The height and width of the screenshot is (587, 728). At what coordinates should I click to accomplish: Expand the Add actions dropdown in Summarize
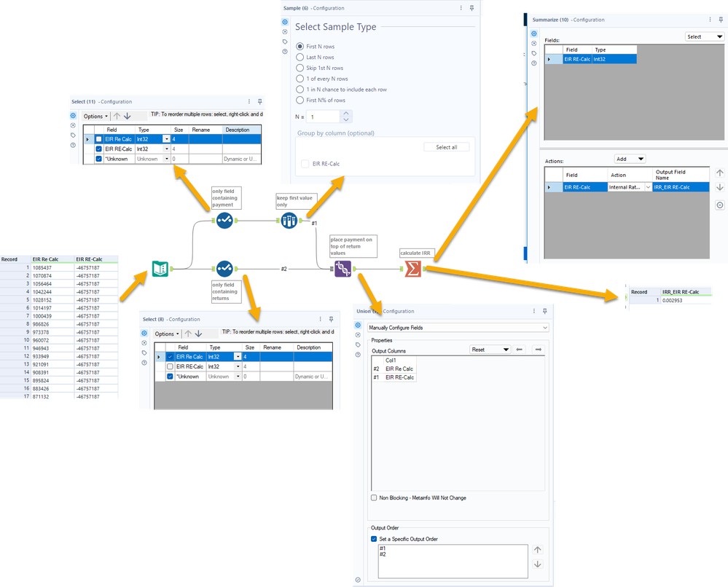pyautogui.click(x=630, y=159)
